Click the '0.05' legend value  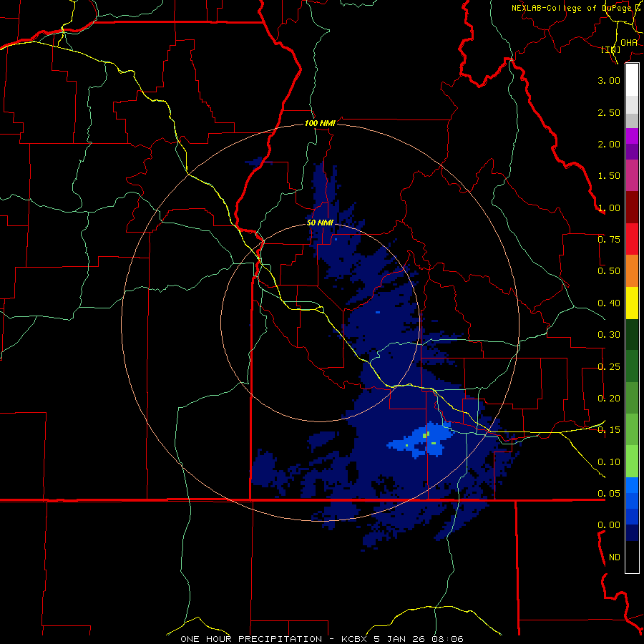click(609, 494)
